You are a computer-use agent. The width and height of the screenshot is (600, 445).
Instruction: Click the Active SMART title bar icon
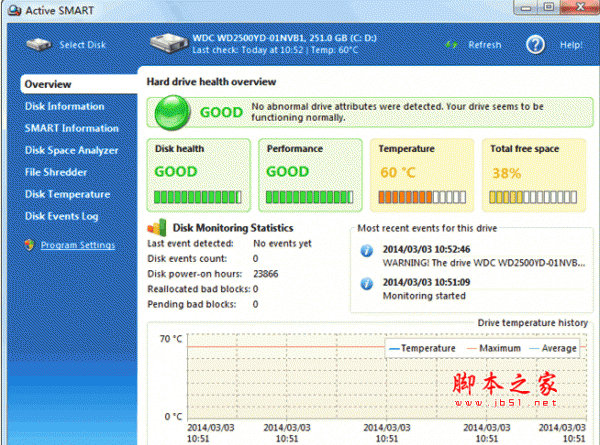coord(14,10)
